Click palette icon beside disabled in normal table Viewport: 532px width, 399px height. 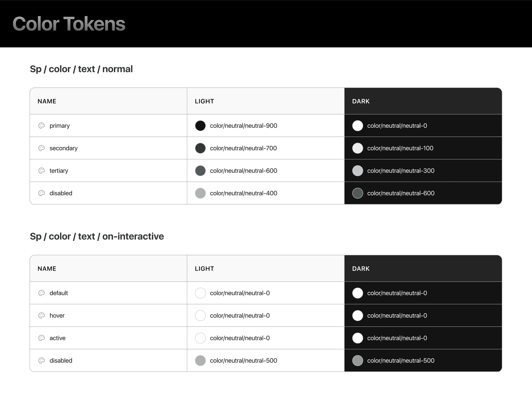tap(42, 193)
